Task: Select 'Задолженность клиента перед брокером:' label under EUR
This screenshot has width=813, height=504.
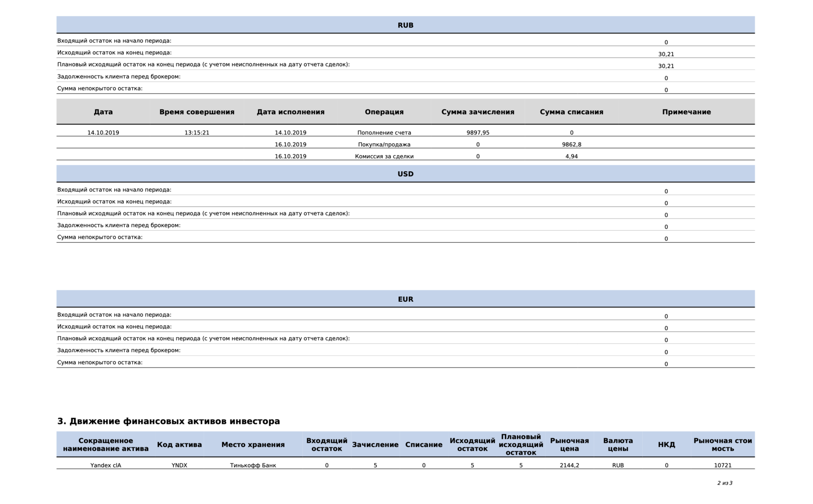Action: click(x=119, y=350)
